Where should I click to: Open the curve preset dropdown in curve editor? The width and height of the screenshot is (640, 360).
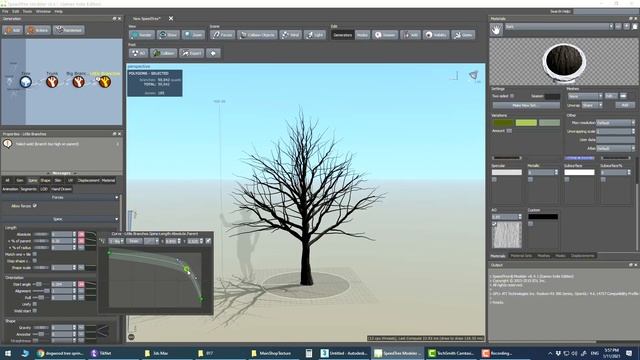(151, 241)
